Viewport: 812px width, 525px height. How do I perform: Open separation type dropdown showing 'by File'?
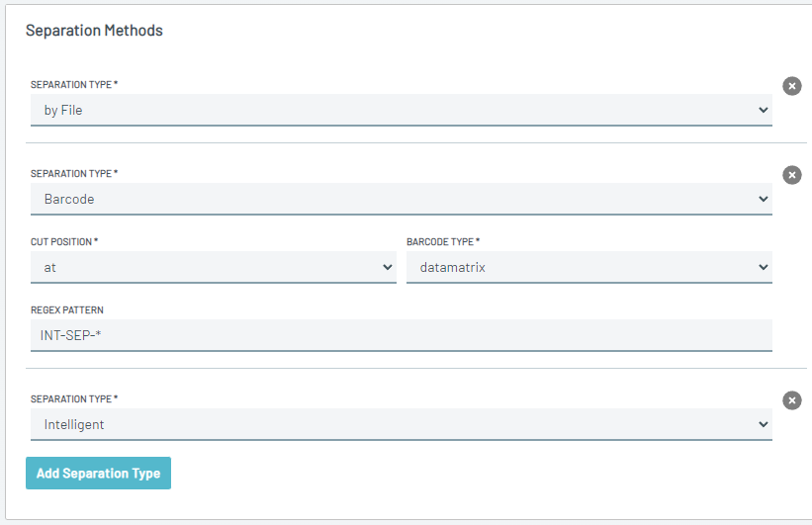tap(402, 110)
